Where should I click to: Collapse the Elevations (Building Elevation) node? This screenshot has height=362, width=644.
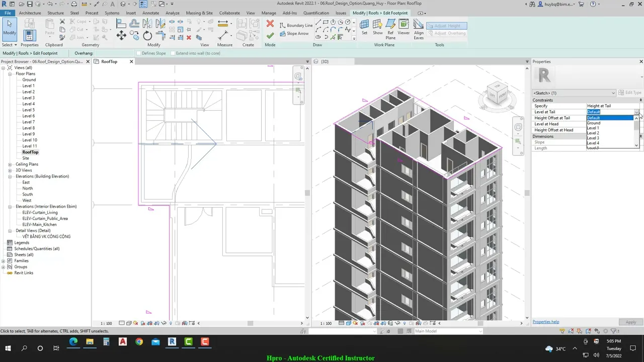[10, 176]
